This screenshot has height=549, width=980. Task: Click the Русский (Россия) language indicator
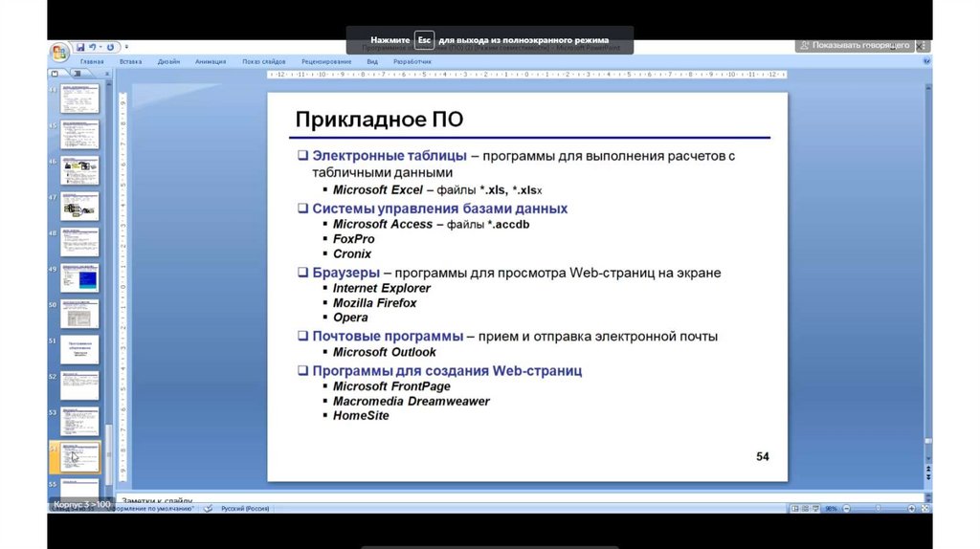click(x=245, y=509)
